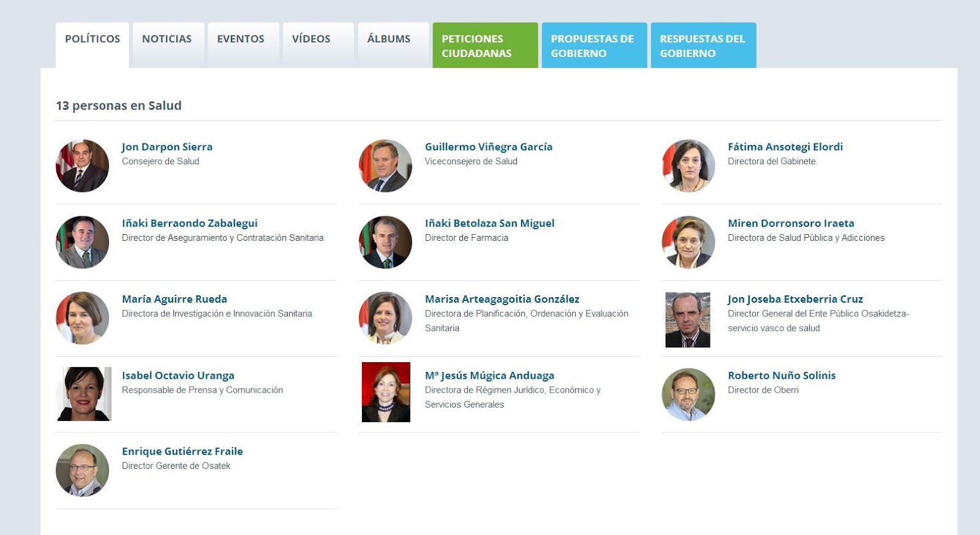
Task: Click the Miren Dorronsoro Iraeta link
Action: pyautogui.click(x=791, y=224)
